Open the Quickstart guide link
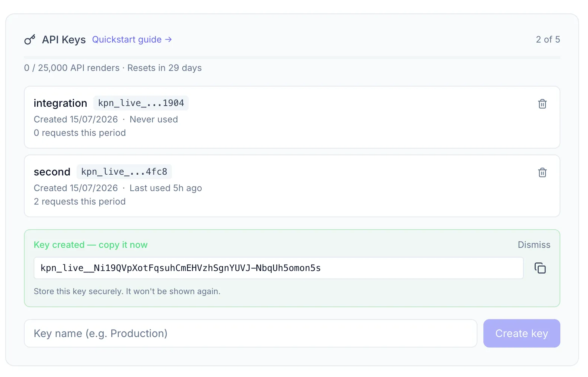The width and height of the screenshot is (588, 377). pyautogui.click(x=132, y=40)
